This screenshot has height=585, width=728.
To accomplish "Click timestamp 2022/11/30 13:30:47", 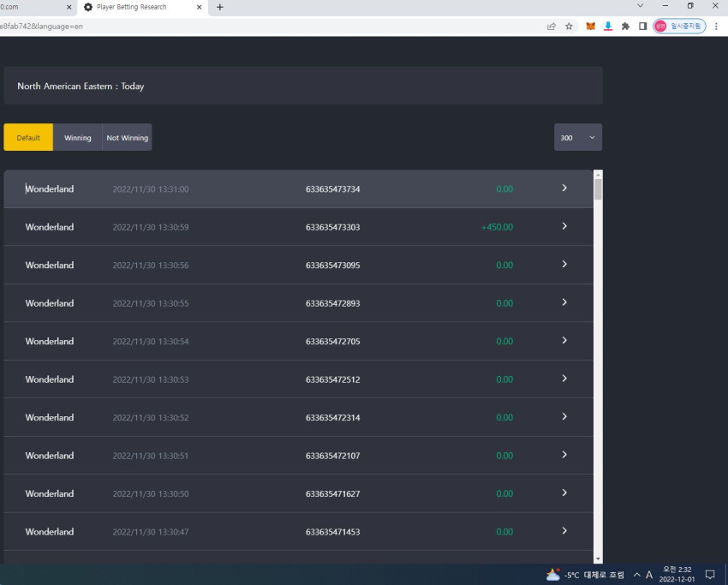I will (x=151, y=532).
